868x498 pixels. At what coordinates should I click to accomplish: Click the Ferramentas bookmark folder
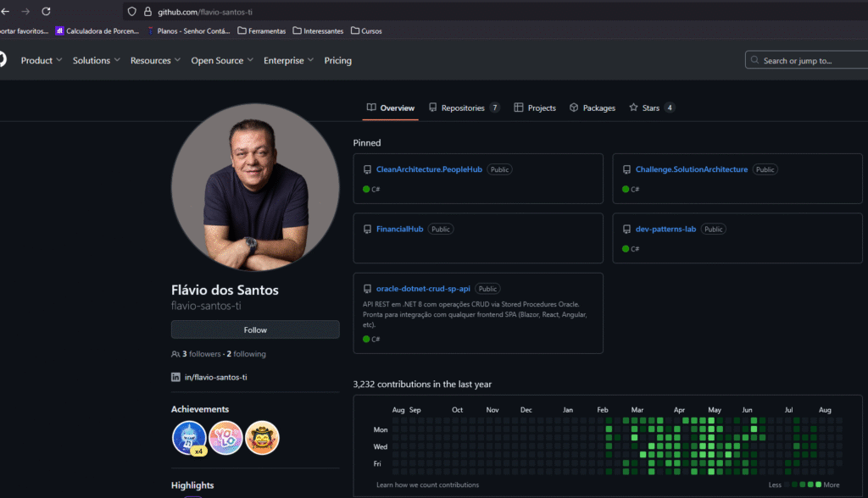[260, 31]
